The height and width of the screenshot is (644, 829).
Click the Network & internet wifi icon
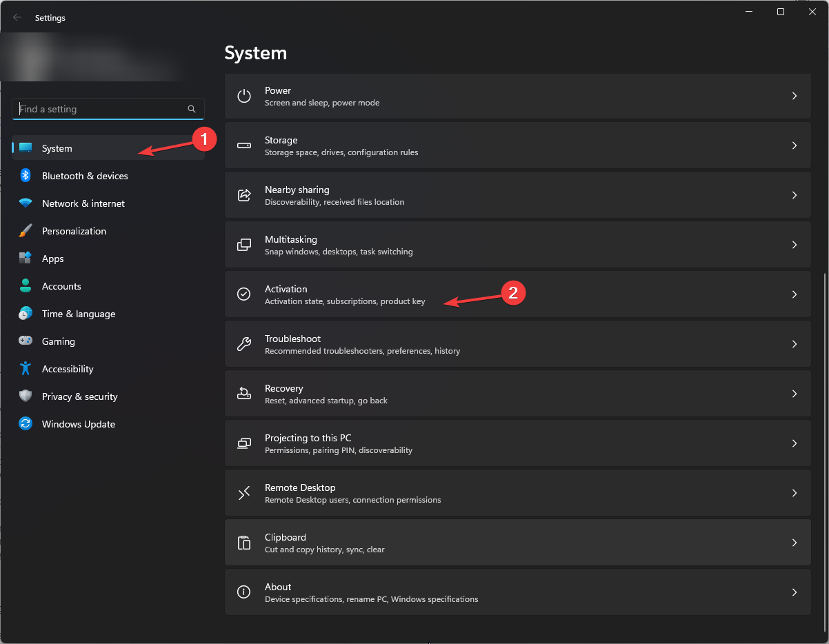[x=26, y=203]
